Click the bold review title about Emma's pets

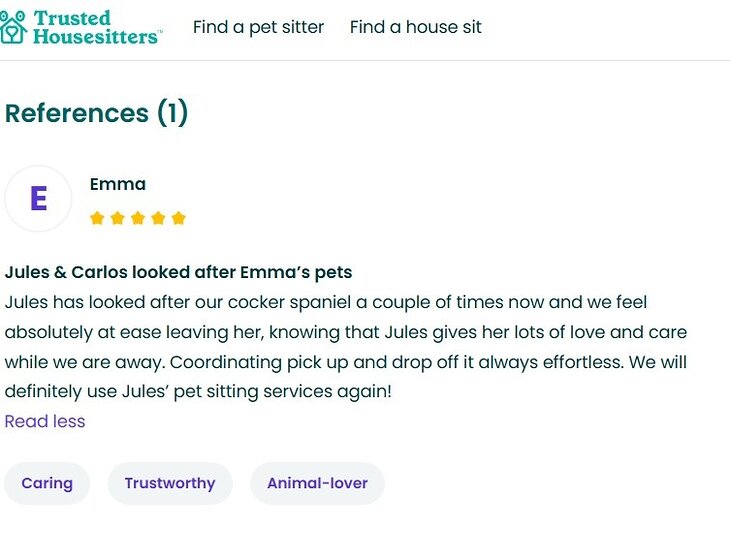(178, 272)
